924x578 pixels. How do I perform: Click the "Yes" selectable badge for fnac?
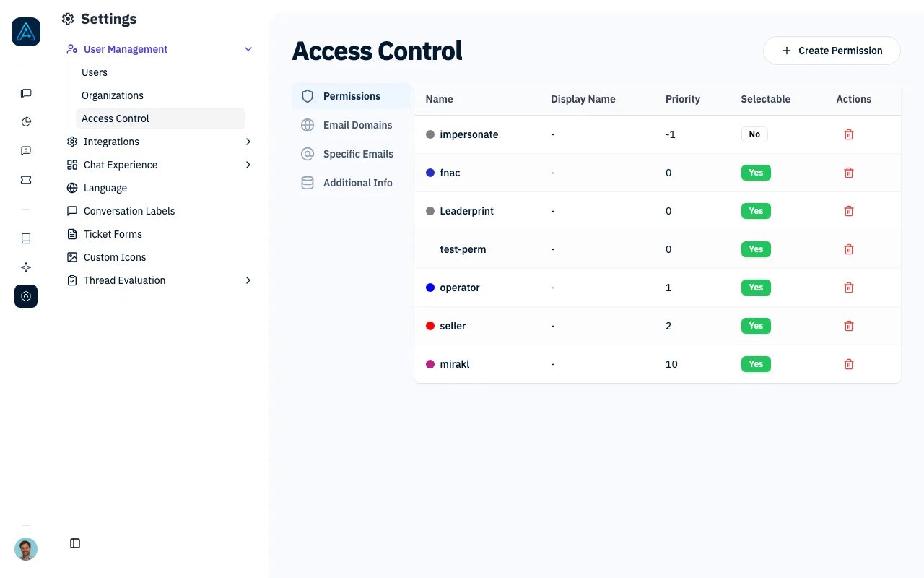[x=756, y=173]
